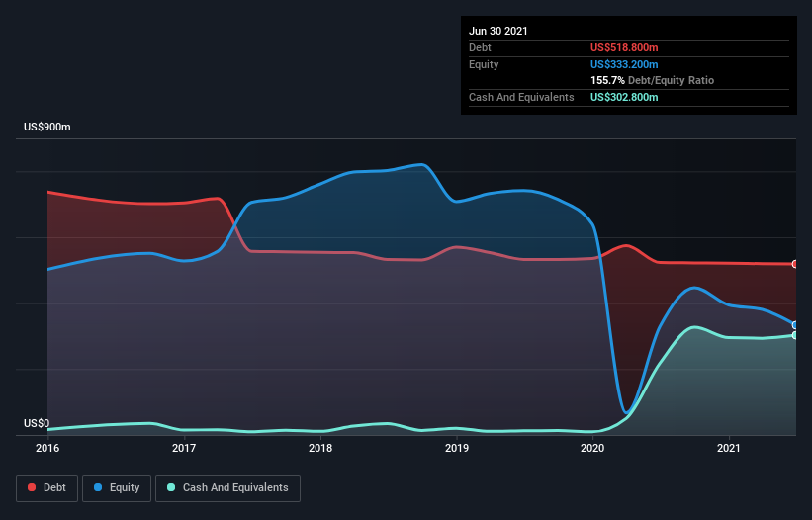The width and height of the screenshot is (812, 520).
Task: Click the US$518.800m debt value
Action: (624, 47)
